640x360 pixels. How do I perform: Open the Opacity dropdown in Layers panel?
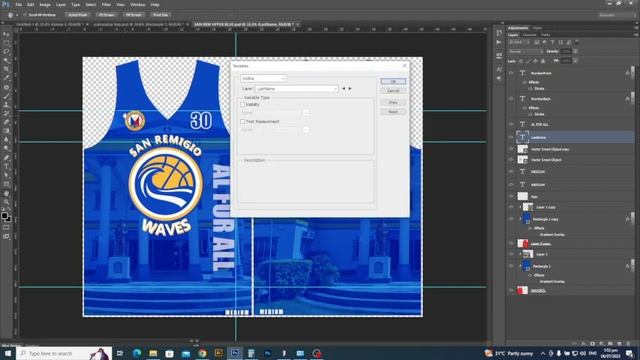click(575, 51)
